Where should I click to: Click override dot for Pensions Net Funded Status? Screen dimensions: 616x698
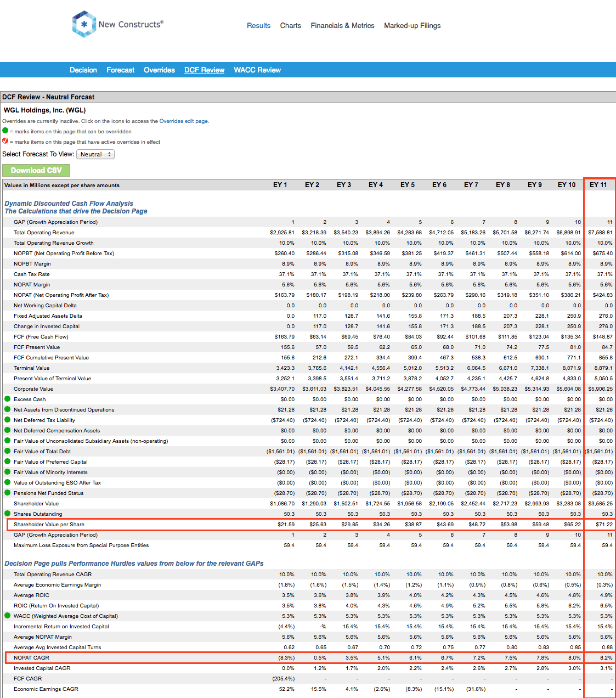8,493
